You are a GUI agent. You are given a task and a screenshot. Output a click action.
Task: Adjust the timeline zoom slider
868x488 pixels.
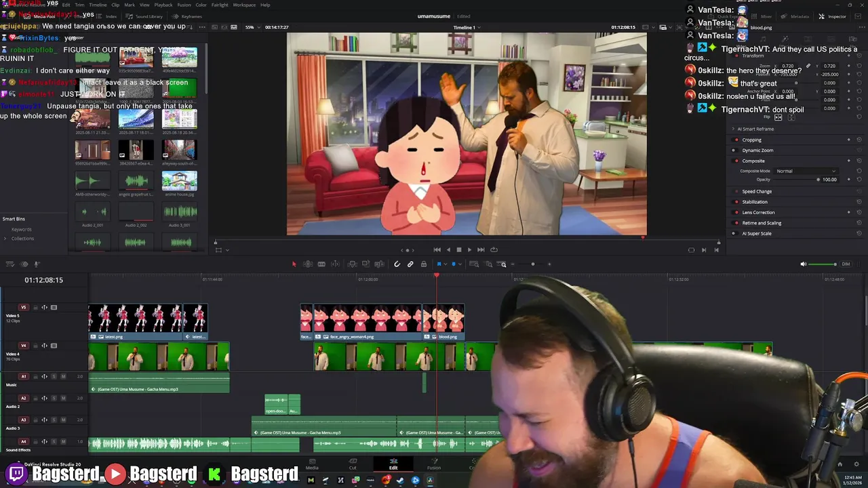532,264
